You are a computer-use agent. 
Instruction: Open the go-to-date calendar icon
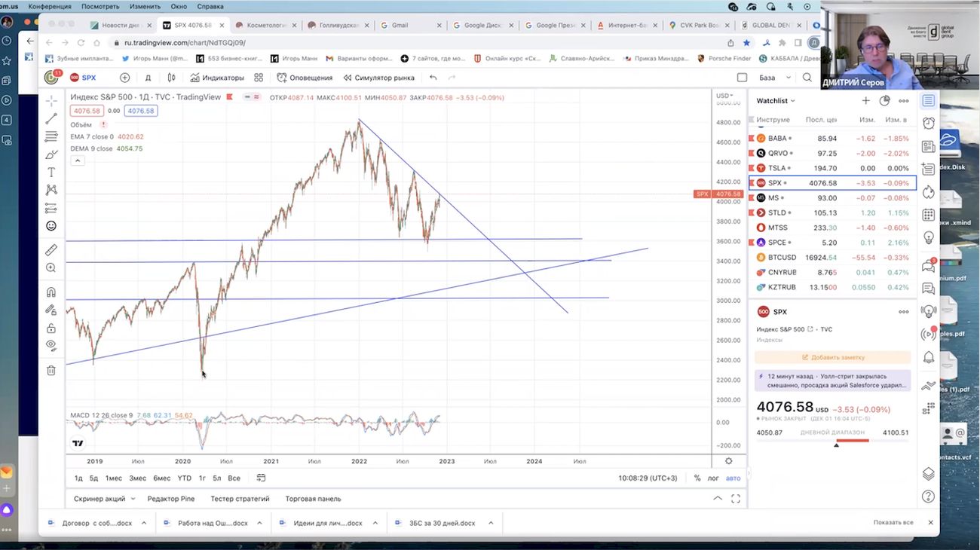[261, 478]
